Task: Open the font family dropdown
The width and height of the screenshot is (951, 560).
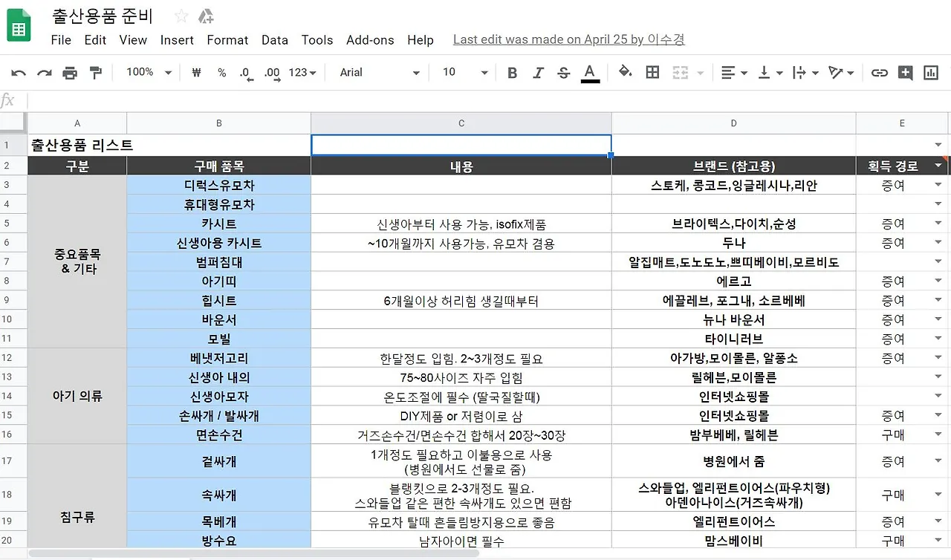Action: pos(377,72)
